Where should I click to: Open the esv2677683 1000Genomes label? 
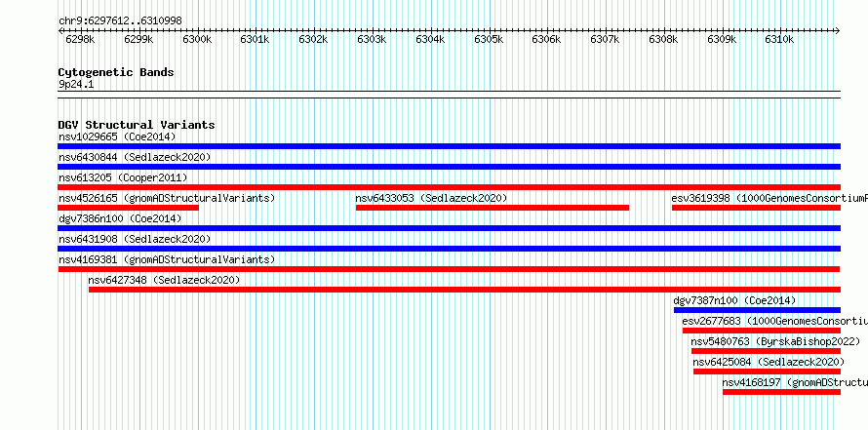775,321
